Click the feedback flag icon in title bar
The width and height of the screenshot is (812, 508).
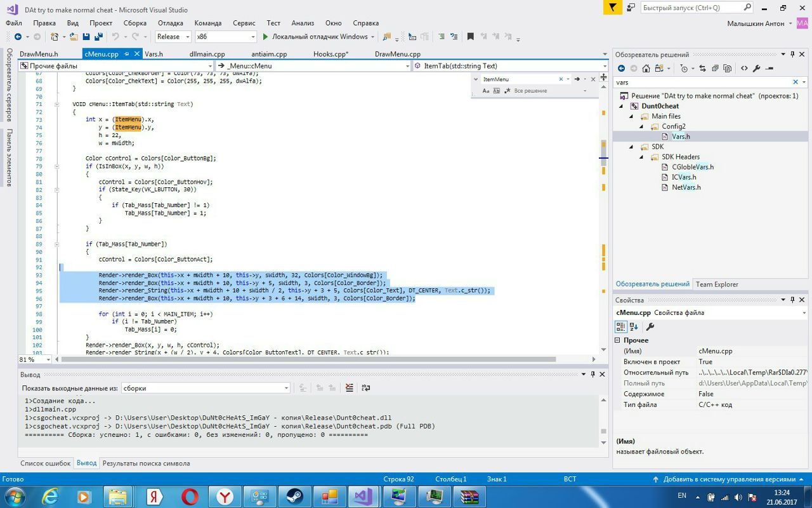612,8
